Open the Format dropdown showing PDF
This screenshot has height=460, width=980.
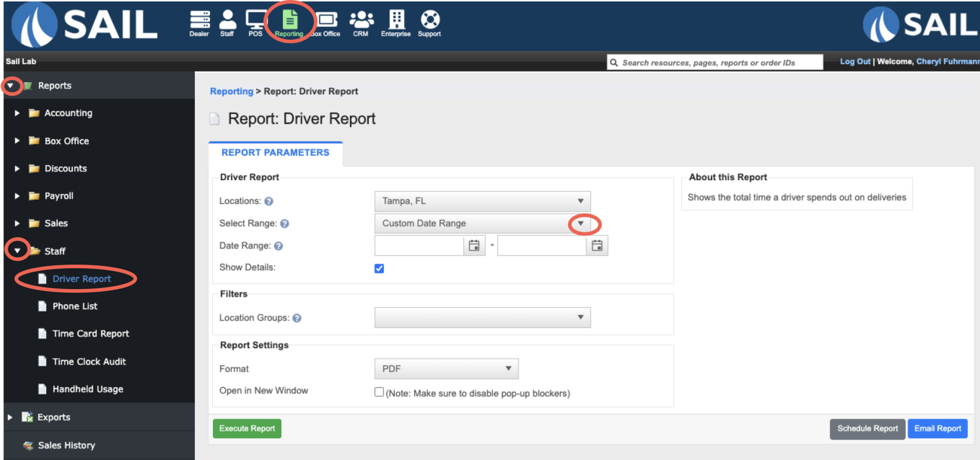[x=446, y=368]
